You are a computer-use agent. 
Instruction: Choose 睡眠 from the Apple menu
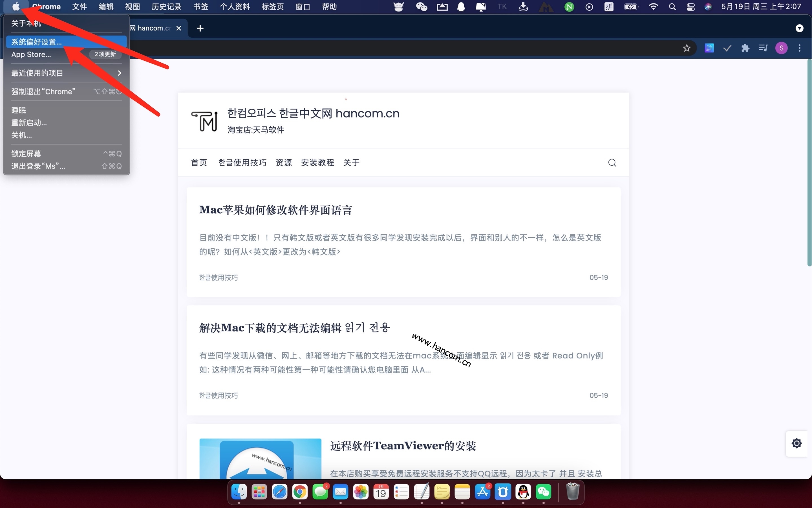[x=67, y=110]
